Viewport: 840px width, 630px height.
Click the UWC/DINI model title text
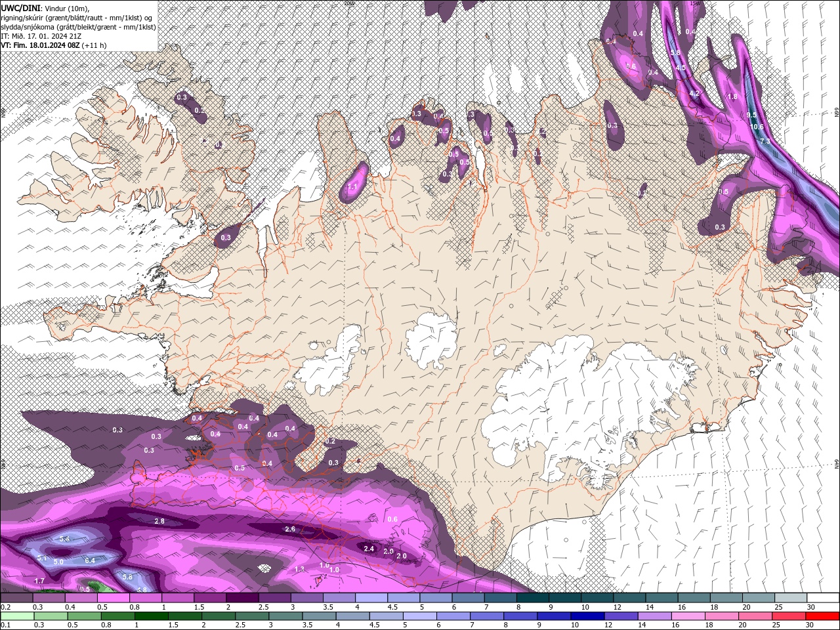[x=20, y=8]
